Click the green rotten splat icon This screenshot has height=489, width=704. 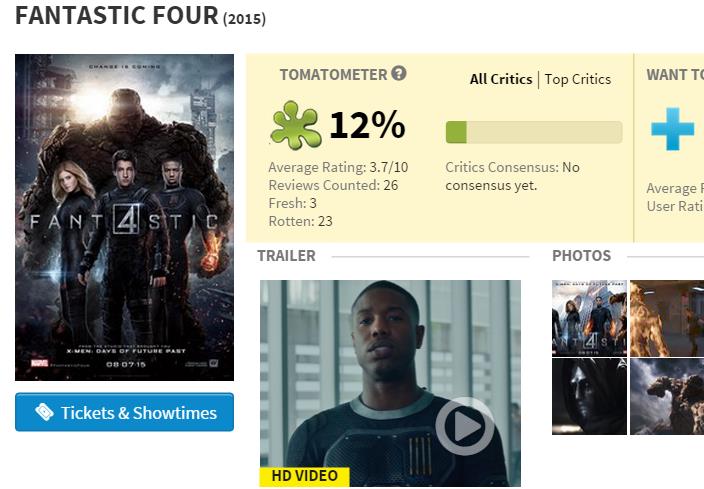click(296, 125)
